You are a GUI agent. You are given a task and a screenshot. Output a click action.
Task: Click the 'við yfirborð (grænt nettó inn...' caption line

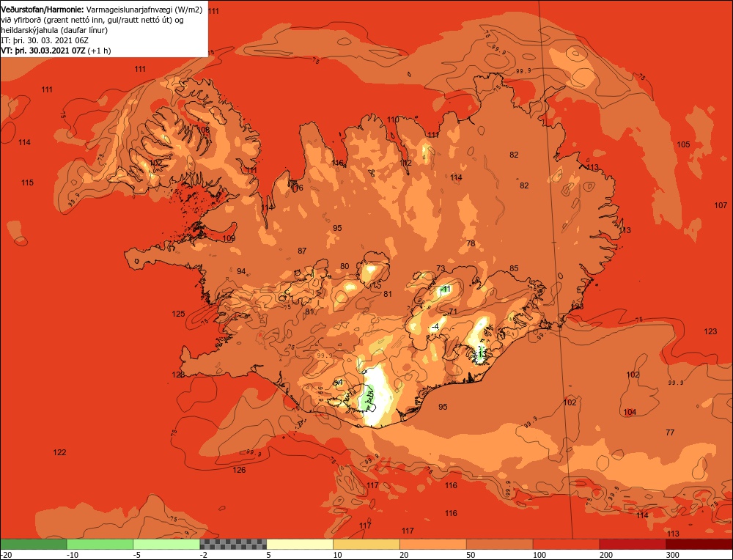pyautogui.click(x=92, y=20)
